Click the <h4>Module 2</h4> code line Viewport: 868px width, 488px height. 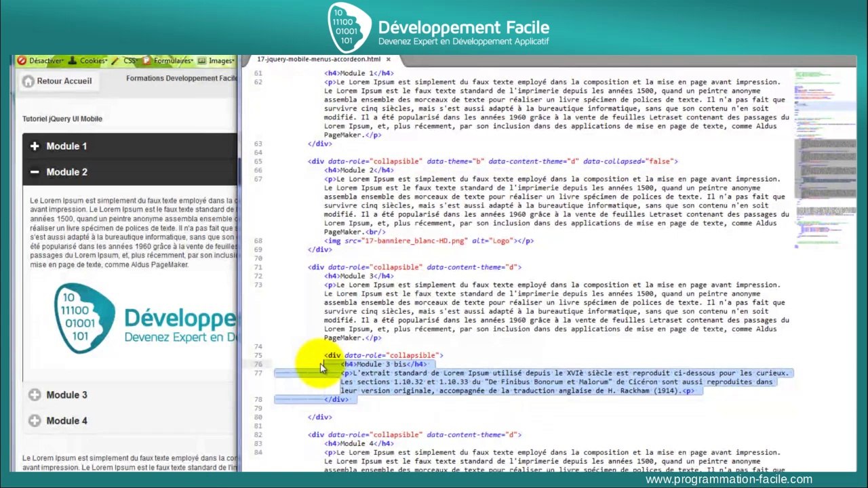click(x=359, y=170)
